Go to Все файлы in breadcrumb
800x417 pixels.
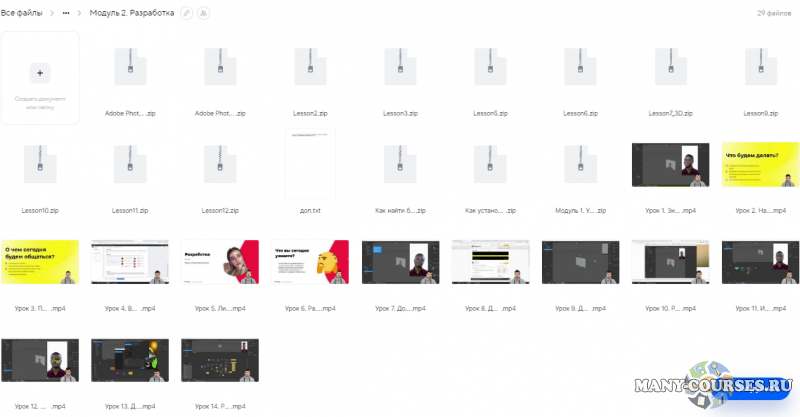coord(24,14)
